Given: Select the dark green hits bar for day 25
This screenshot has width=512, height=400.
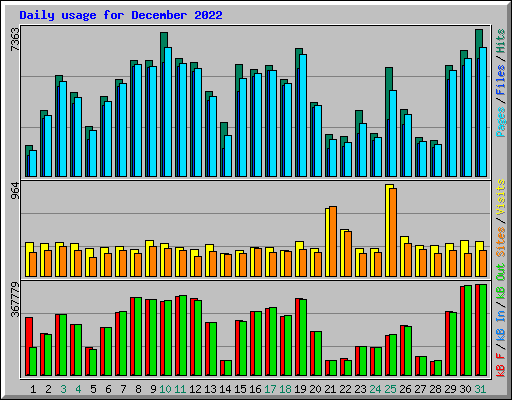Looking at the screenshot, I should click(388, 78).
